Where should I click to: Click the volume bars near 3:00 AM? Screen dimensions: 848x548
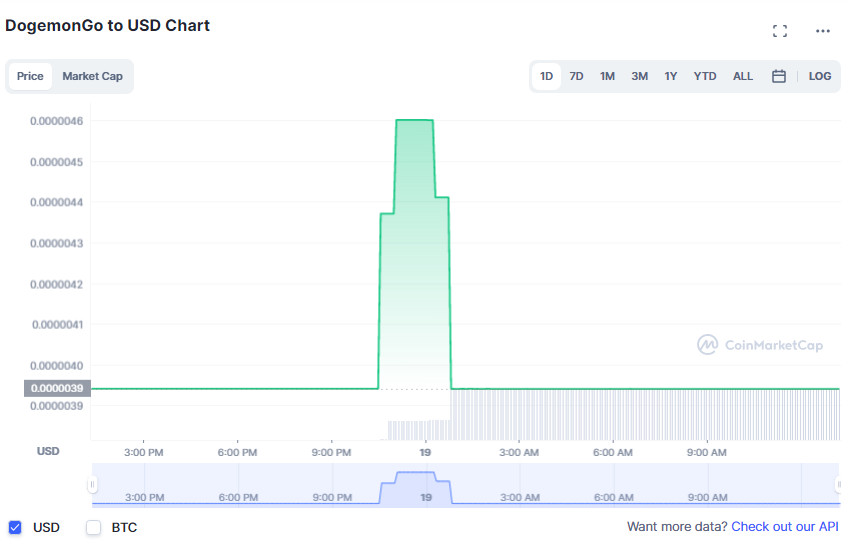[519, 414]
